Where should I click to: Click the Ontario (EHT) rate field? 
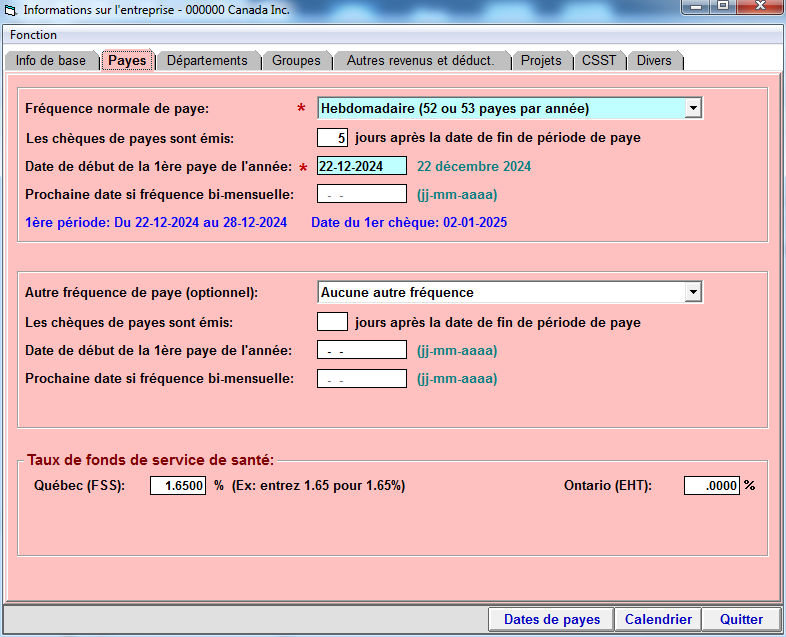click(x=711, y=486)
